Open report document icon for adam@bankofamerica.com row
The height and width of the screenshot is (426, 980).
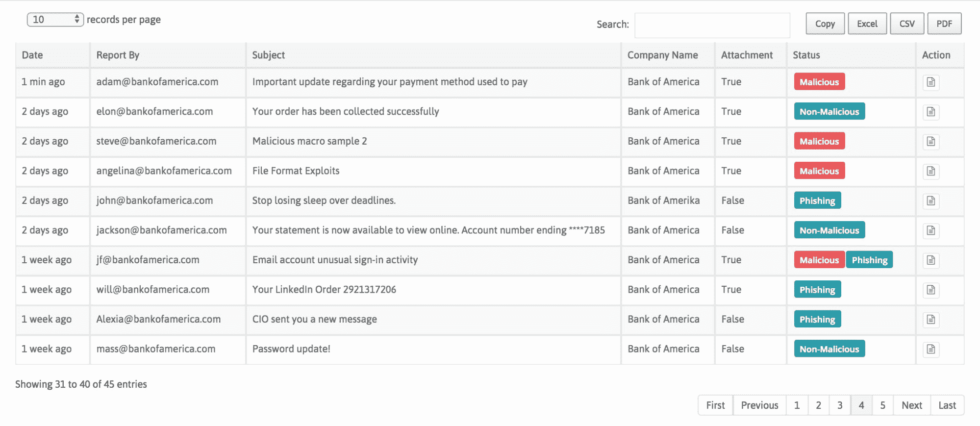pos(930,82)
